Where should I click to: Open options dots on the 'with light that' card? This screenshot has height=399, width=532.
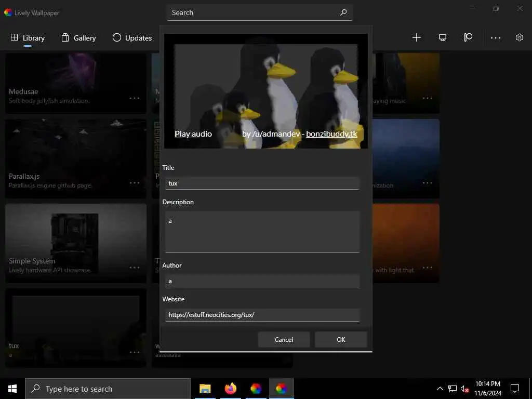[428, 268]
